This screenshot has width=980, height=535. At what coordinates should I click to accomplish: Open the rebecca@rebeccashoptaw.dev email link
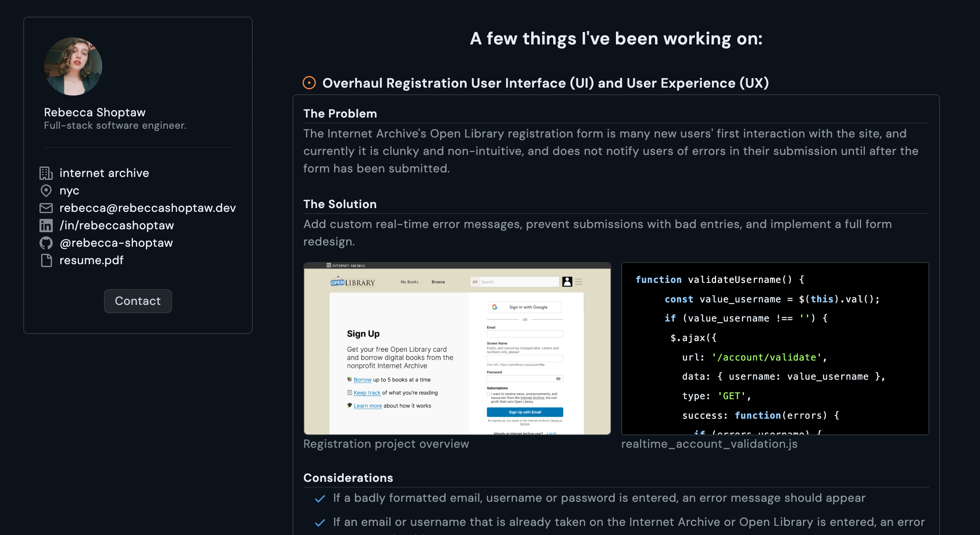tap(148, 208)
